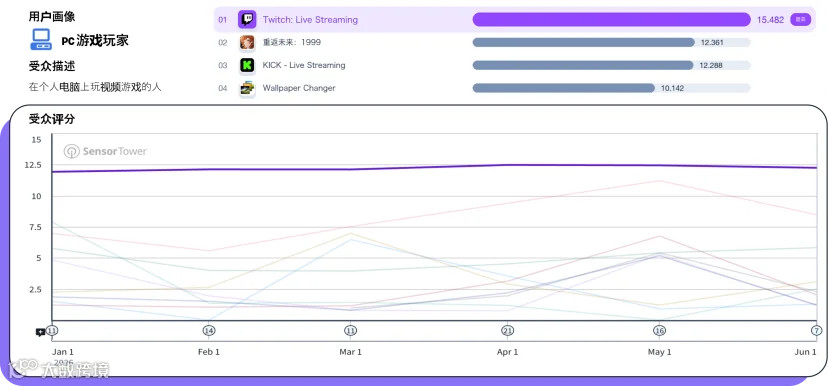This screenshot has width=828, height=386.
Task: Click the blue PC gamer computer icon
Action: pos(41,40)
